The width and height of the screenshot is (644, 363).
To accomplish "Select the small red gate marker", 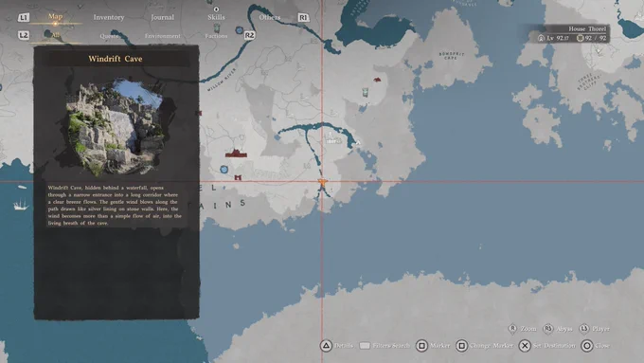I will point(238,177).
